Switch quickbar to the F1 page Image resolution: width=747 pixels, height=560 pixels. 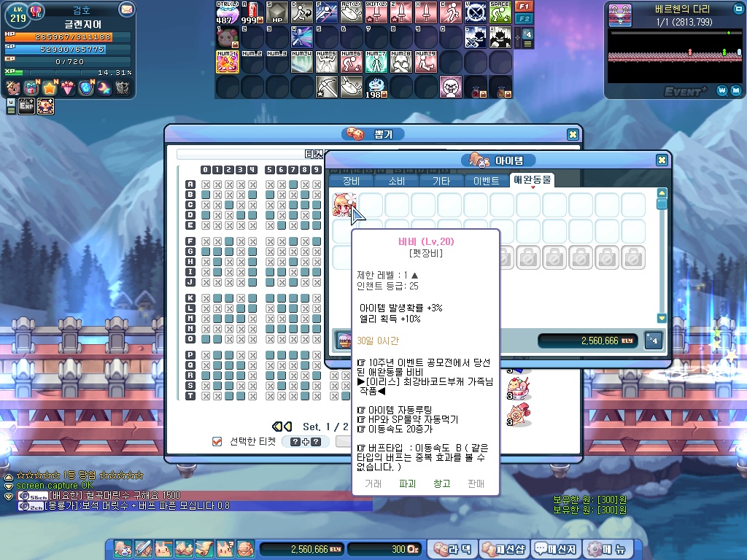pos(524,6)
